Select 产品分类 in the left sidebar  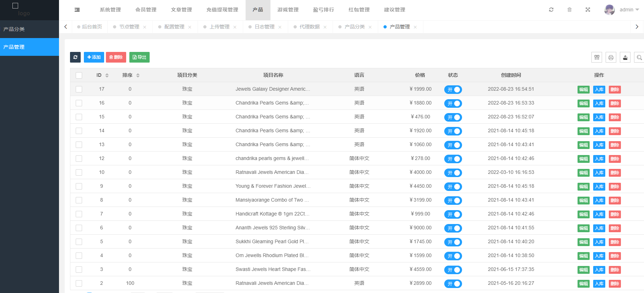pos(14,29)
